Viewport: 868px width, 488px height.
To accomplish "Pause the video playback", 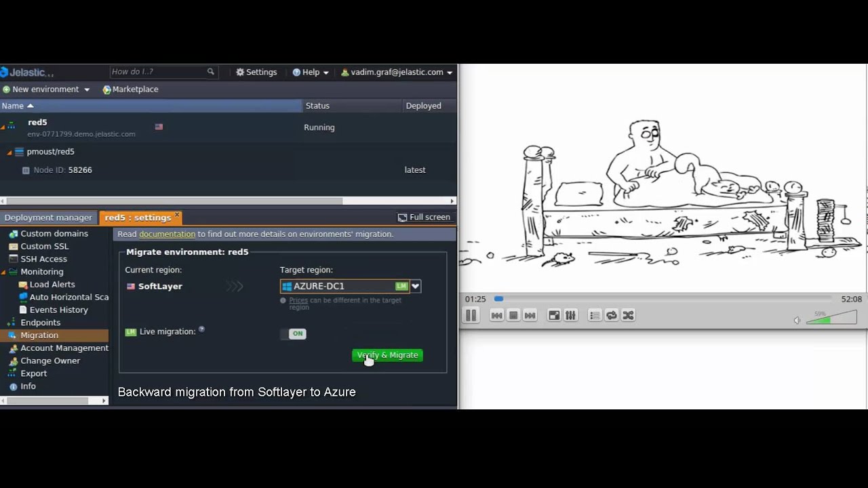I will 471,315.
